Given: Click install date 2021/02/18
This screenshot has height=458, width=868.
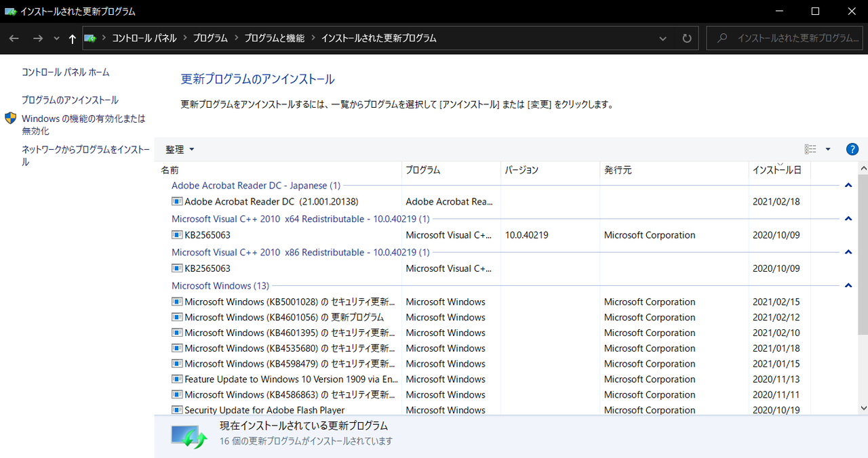Looking at the screenshot, I should (776, 201).
